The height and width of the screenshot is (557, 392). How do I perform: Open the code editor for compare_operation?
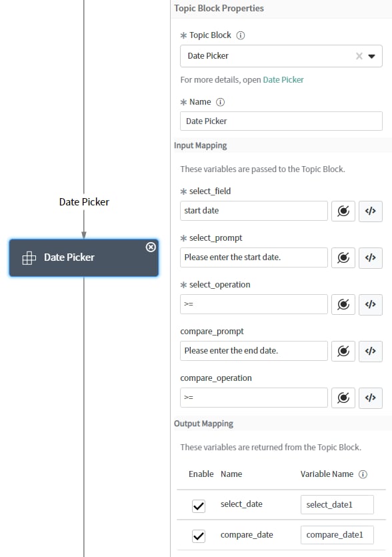[x=371, y=398]
